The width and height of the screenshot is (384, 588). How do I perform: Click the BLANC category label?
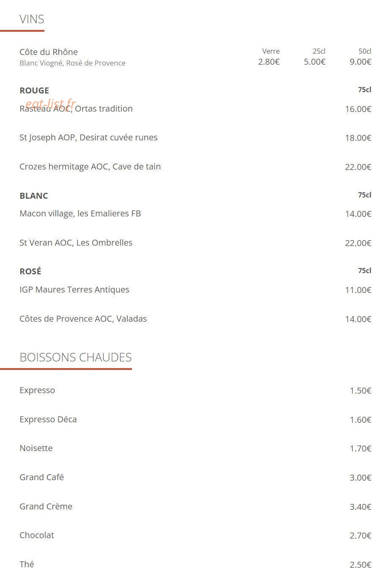pyautogui.click(x=34, y=196)
